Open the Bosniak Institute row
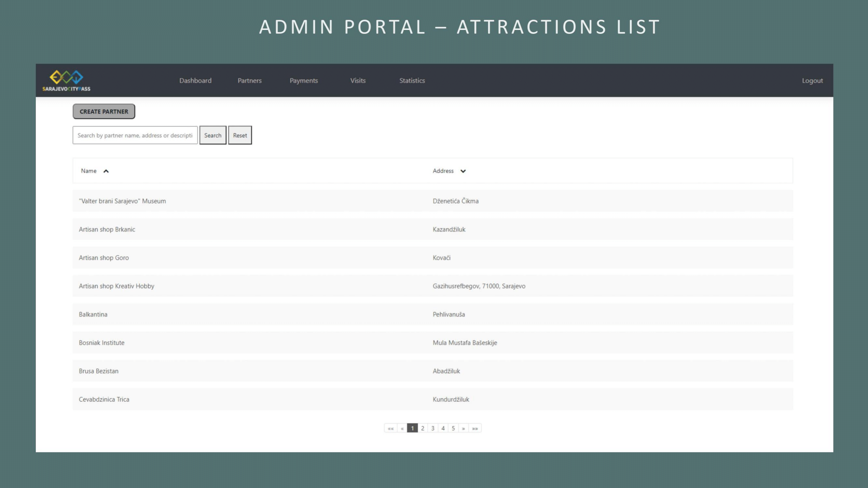This screenshot has width=868, height=488. [x=433, y=343]
